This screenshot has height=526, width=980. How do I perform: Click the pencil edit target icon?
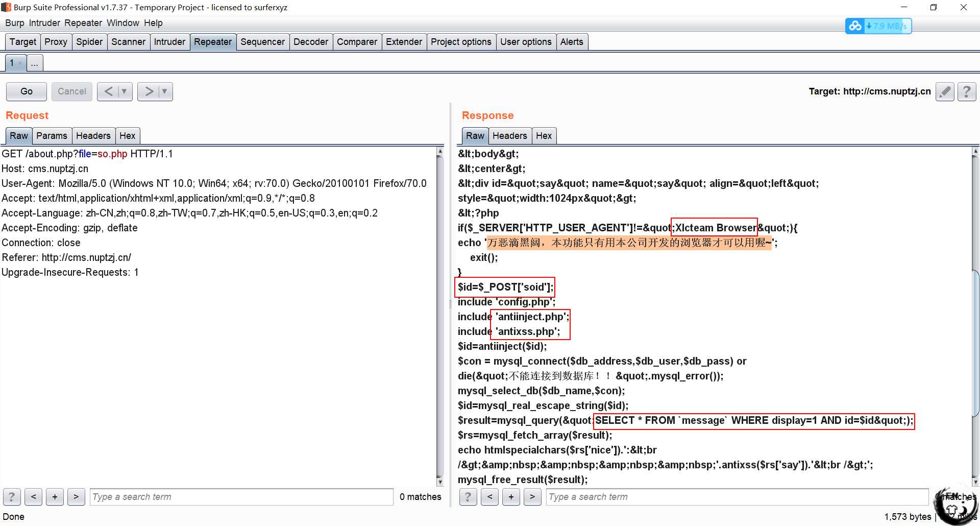pyautogui.click(x=945, y=91)
